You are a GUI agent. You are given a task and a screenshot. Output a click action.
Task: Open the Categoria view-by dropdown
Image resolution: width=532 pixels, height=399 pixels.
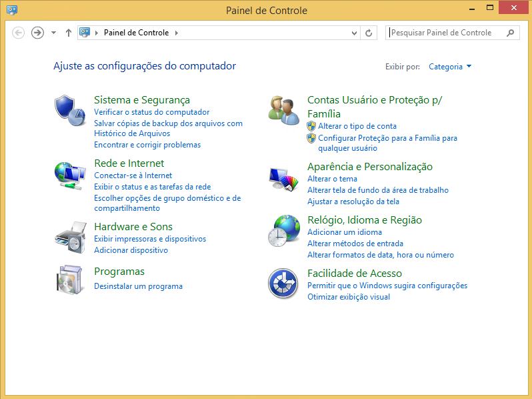[x=450, y=67]
